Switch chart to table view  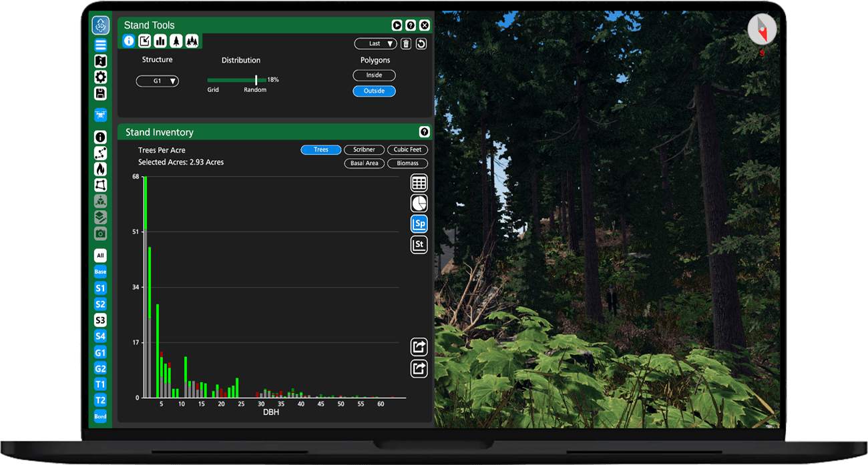click(419, 182)
